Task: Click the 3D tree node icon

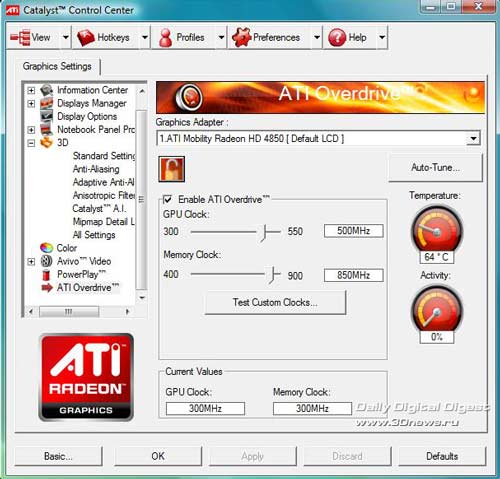Action: pyautogui.click(x=47, y=143)
